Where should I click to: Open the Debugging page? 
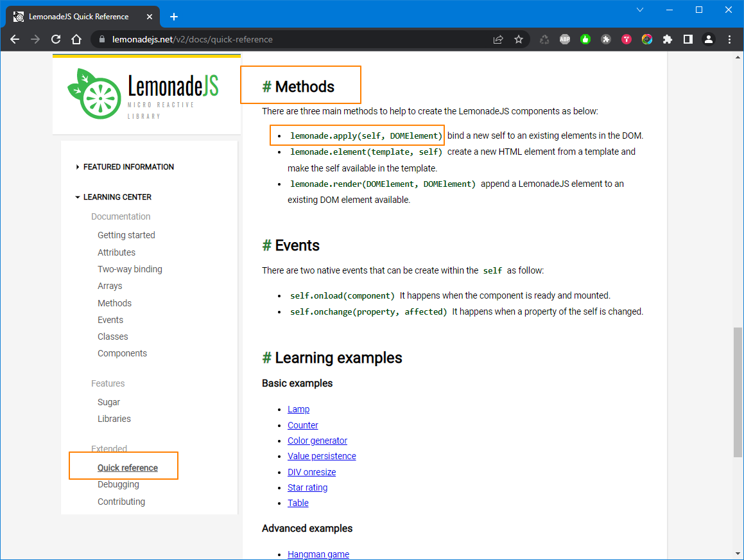tap(118, 485)
